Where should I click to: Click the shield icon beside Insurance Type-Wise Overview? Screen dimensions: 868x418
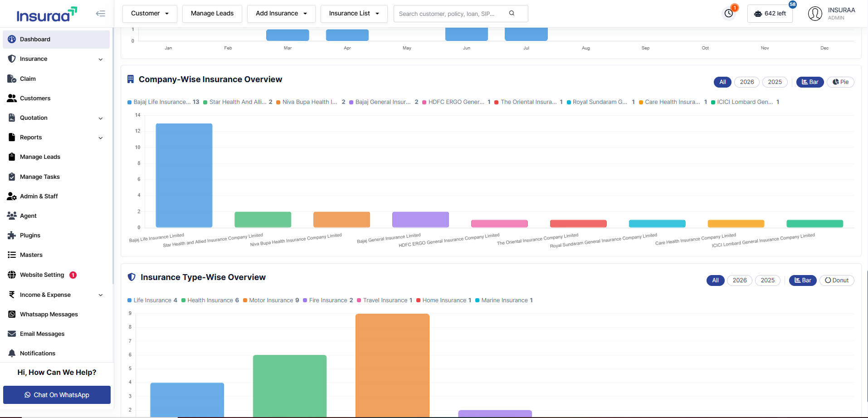[132, 277]
